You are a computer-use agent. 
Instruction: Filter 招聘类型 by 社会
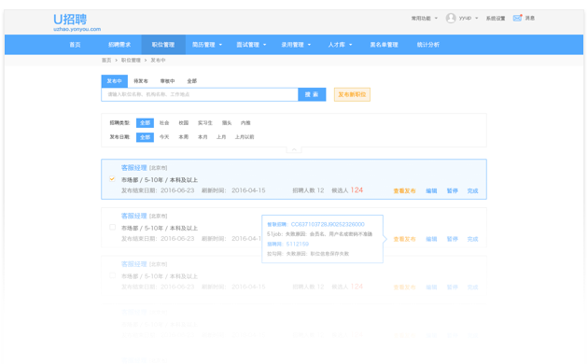coord(164,123)
